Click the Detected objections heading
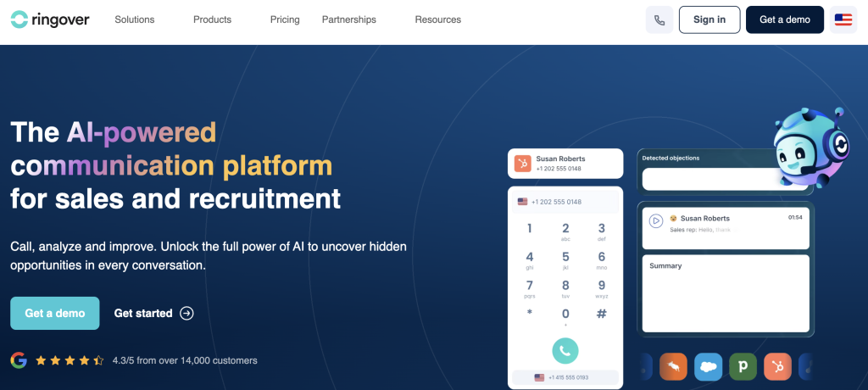868x390 pixels. 671,158
